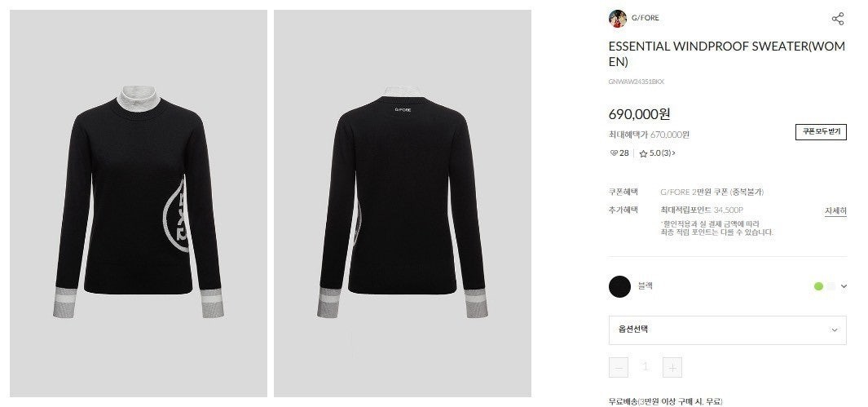
Task: Click the quantity input field showing 1
Action: tap(645, 367)
